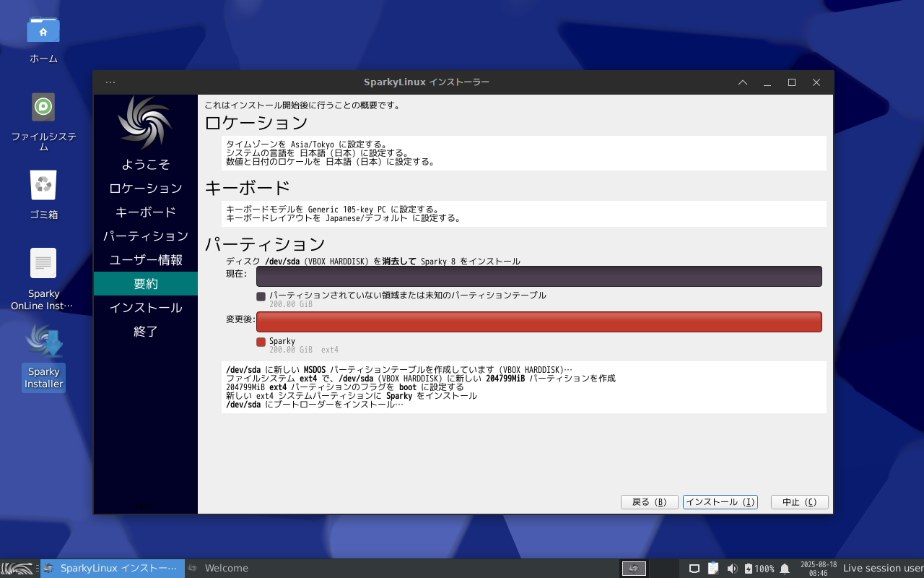Open Sparky OnLine Installer desktop file

pyautogui.click(x=43, y=264)
